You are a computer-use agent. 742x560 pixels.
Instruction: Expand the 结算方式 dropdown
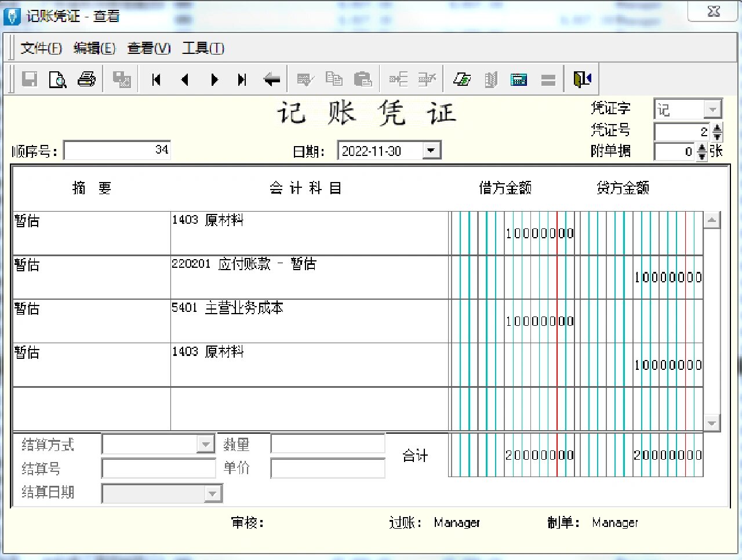pyautogui.click(x=206, y=445)
